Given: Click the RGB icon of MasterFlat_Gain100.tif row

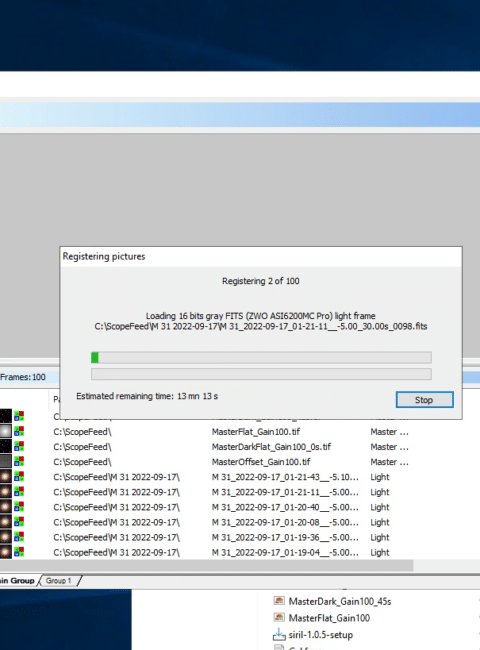Looking at the screenshot, I should 19,431.
